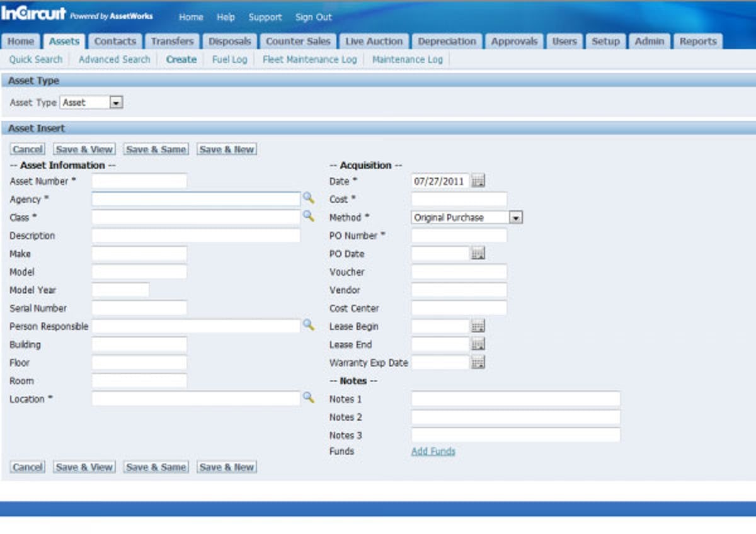This screenshot has height=534, width=756.
Task: Sign Out of InCircuit
Action: coord(313,17)
